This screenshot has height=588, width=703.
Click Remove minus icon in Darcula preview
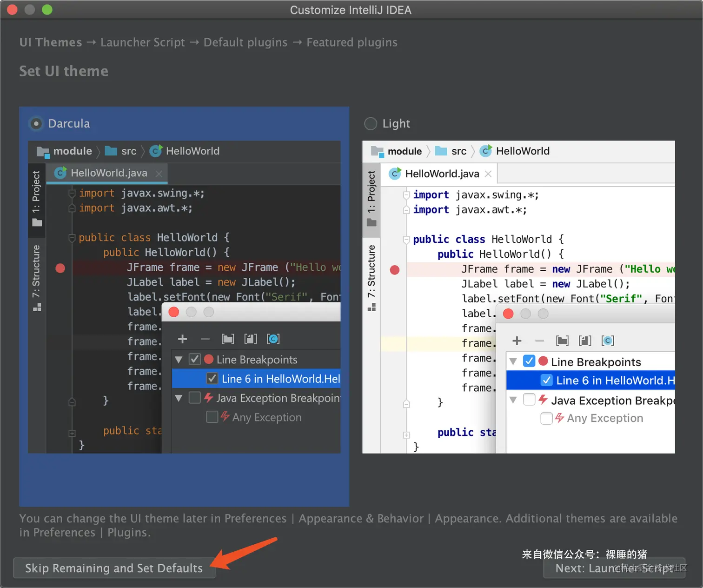pos(205,339)
